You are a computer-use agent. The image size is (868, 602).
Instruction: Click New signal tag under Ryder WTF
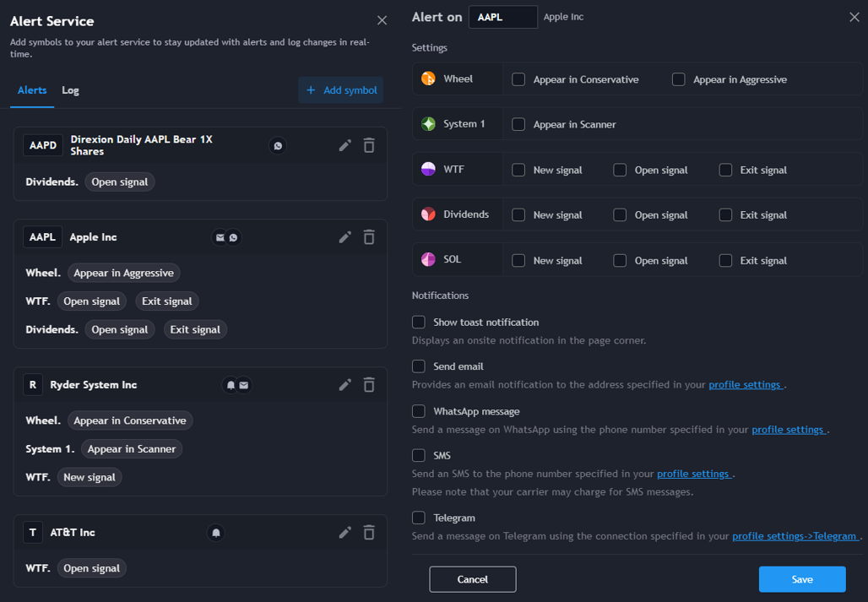coord(90,477)
